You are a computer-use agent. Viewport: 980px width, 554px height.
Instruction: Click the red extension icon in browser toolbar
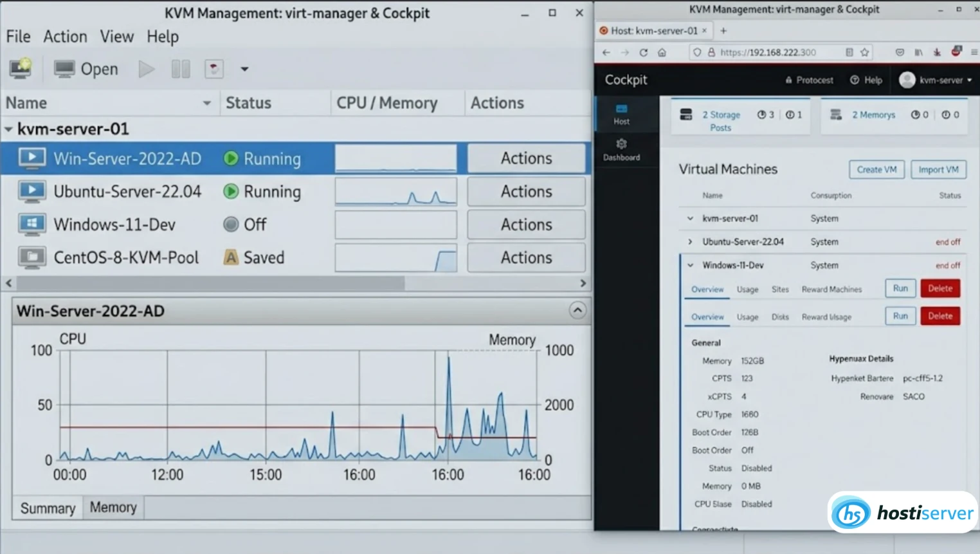click(956, 51)
